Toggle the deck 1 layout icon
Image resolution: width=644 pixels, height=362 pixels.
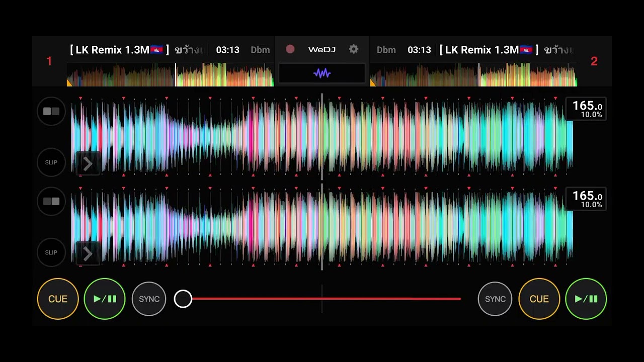click(51, 111)
